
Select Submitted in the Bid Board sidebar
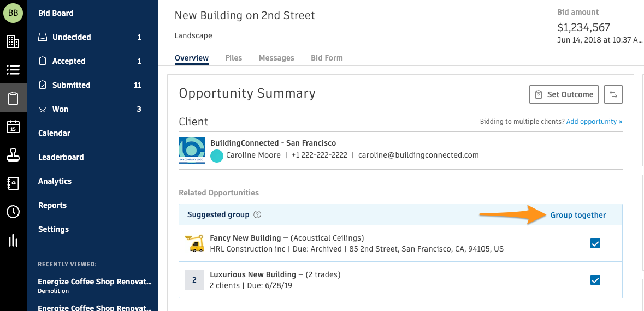(x=71, y=85)
